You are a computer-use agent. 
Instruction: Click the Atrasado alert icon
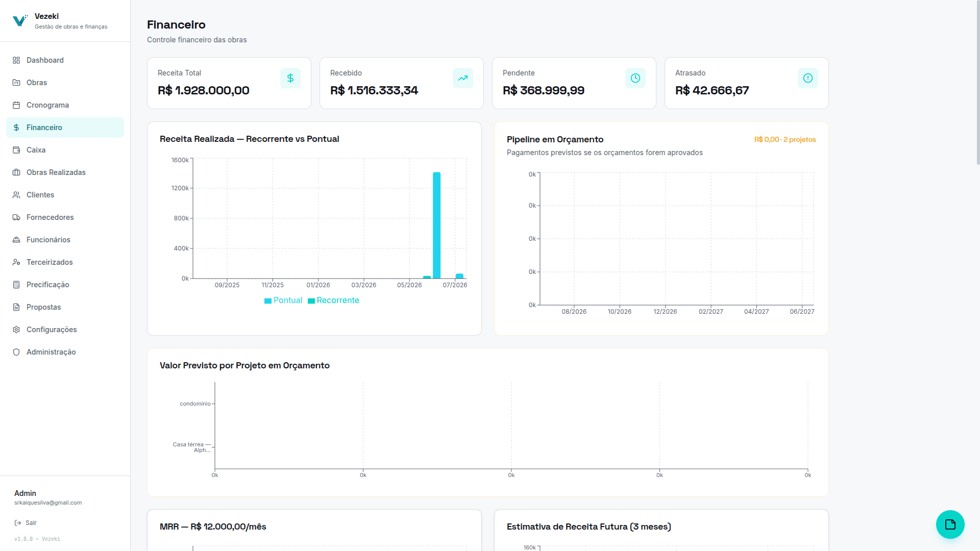click(x=808, y=78)
